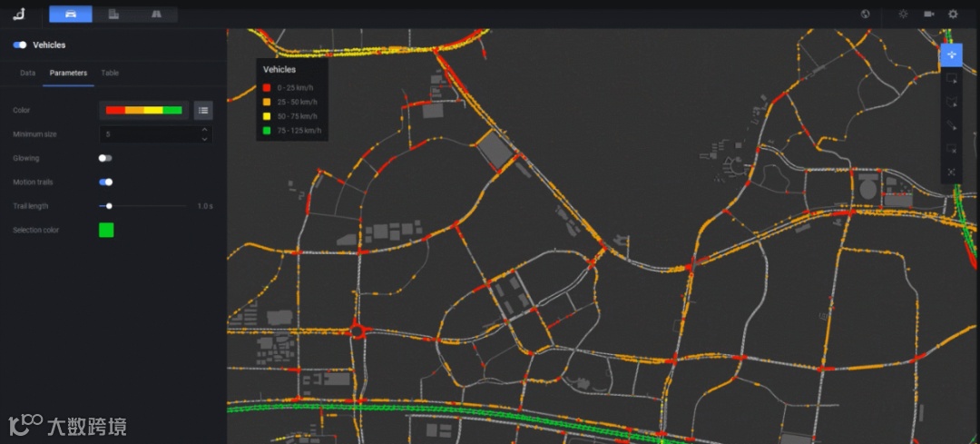980x444 pixels.
Task: Enable the Glowing toggle
Action: point(105,158)
